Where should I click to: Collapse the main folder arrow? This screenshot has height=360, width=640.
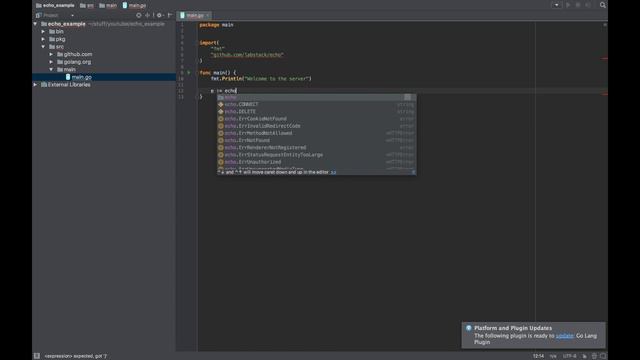(x=51, y=69)
